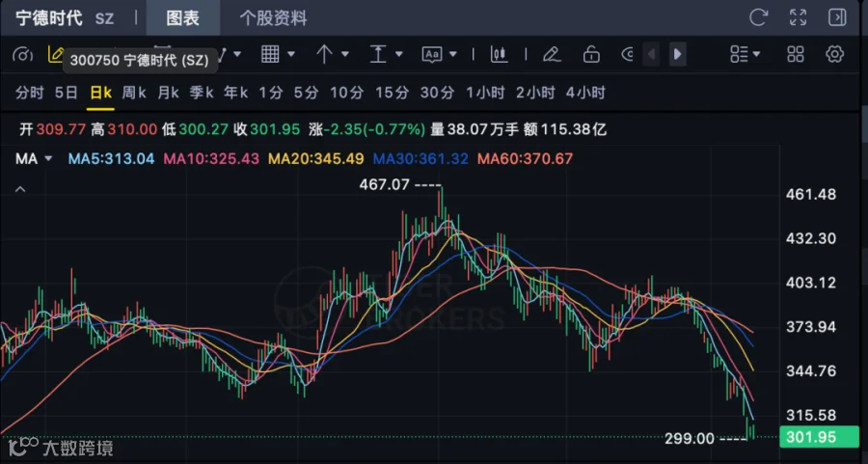Click the 宁德时代 stock name title
This screenshot has height=464, width=868.
click(x=49, y=18)
